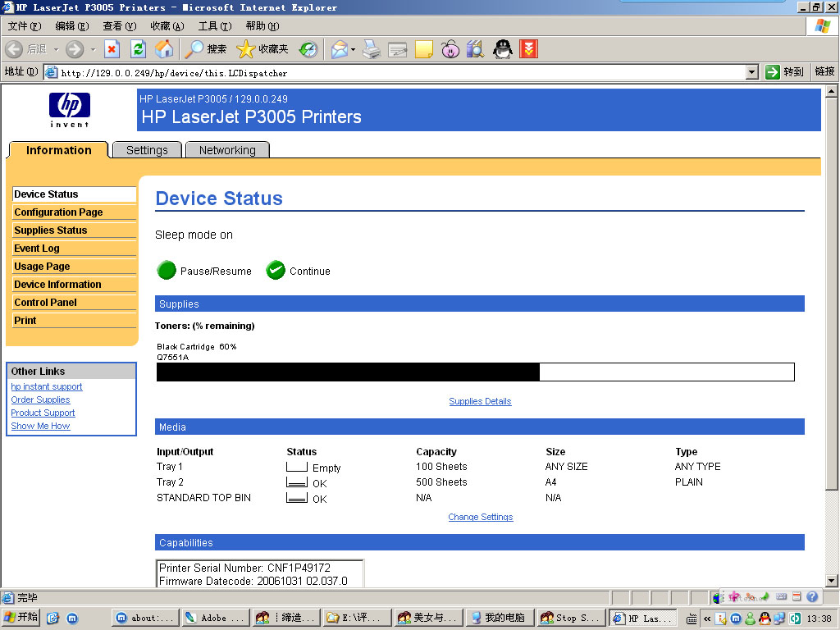Click the green Go arrow button
Image resolution: width=840 pixels, height=630 pixels.
772,72
